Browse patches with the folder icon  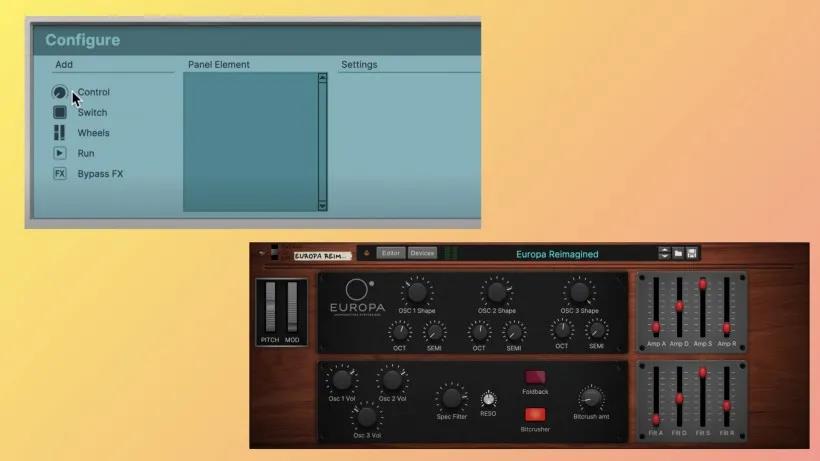678,253
